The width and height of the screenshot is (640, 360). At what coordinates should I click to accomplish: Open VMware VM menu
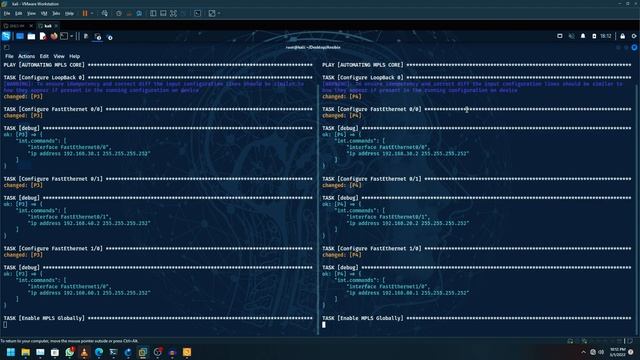(x=44, y=13)
